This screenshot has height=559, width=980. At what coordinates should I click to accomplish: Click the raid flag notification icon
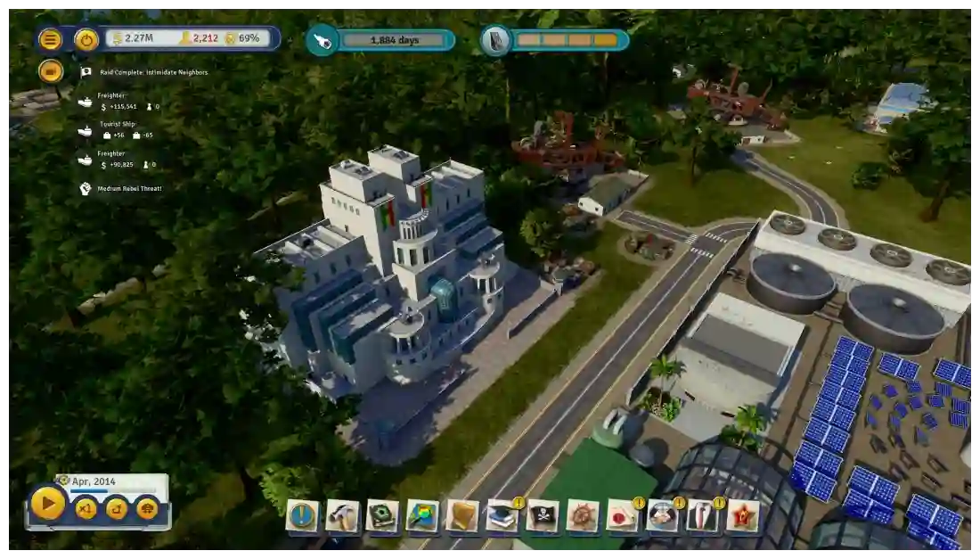86,72
